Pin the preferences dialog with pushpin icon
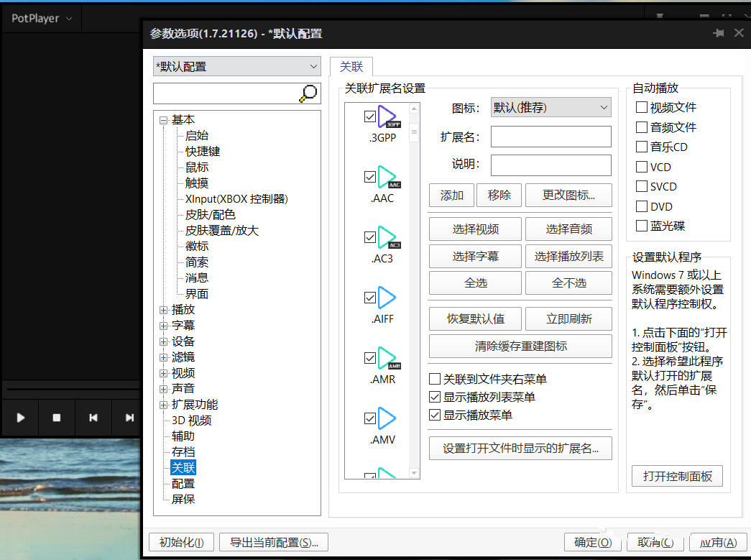 pyautogui.click(x=719, y=33)
